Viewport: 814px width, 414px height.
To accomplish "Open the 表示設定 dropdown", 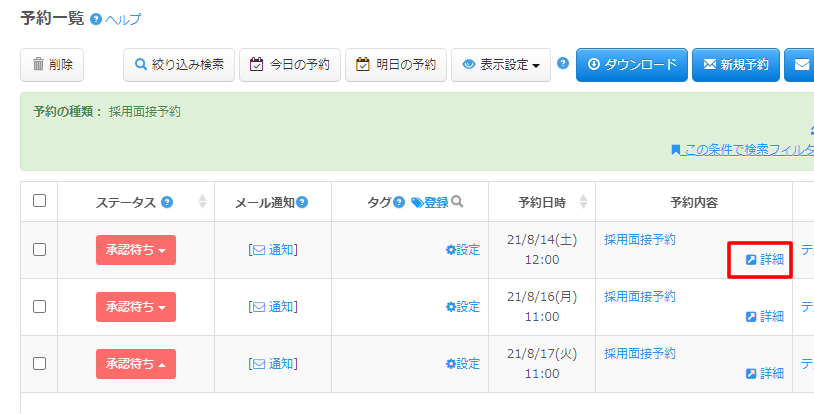I will 501,65.
